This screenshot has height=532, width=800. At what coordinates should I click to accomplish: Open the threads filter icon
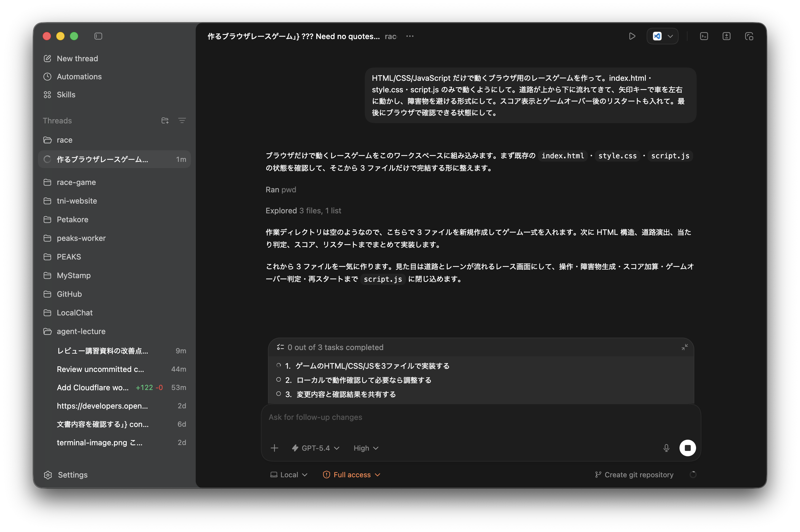182,120
